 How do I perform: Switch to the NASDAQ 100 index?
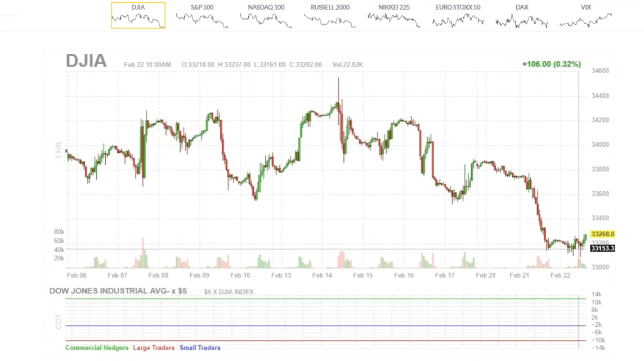click(266, 15)
